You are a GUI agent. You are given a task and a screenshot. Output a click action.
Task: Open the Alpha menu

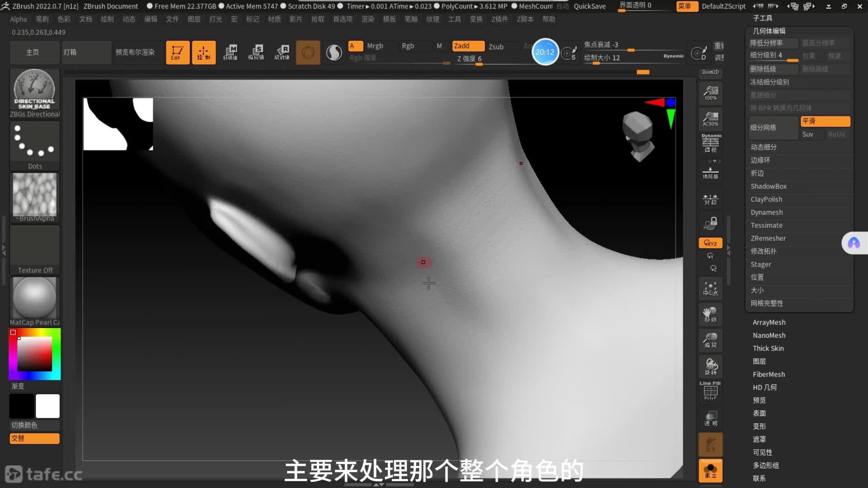click(x=19, y=19)
